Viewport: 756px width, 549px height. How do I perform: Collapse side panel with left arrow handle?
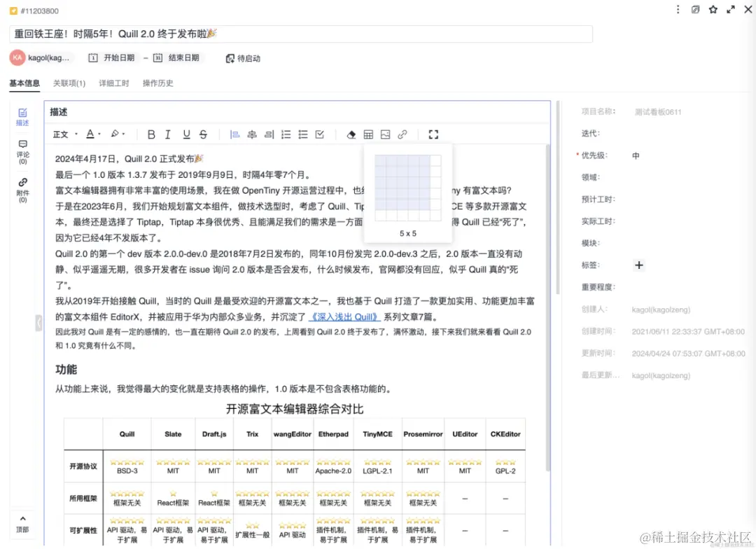(38, 322)
